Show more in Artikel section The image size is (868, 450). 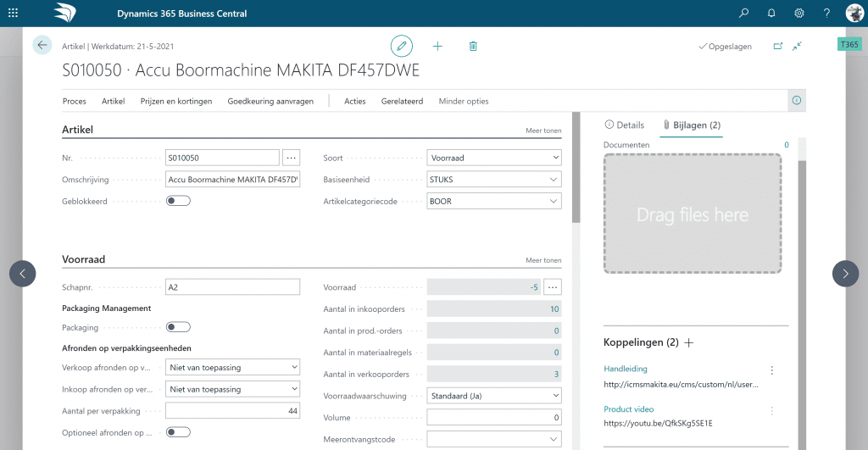pyautogui.click(x=543, y=131)
